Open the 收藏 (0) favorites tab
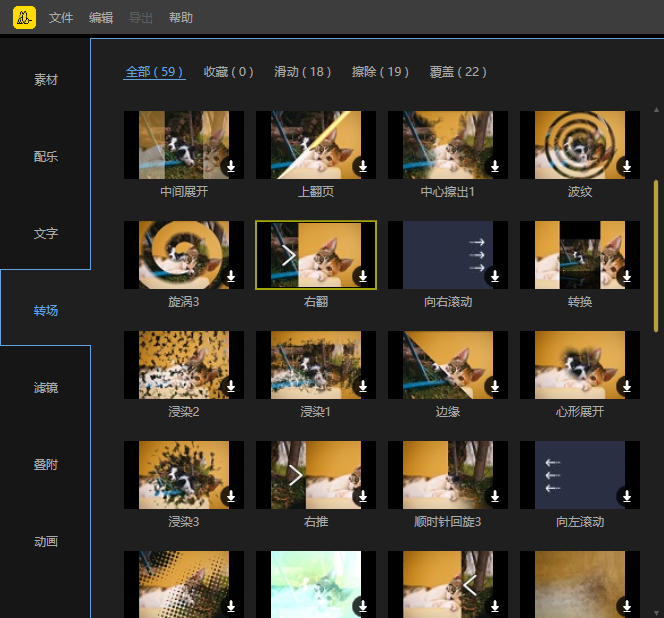The width and height of the screenshot is (664, 618). click(228, 72)
